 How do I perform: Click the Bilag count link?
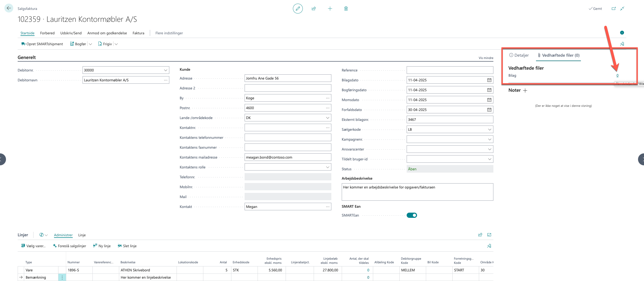coord(617,76)
